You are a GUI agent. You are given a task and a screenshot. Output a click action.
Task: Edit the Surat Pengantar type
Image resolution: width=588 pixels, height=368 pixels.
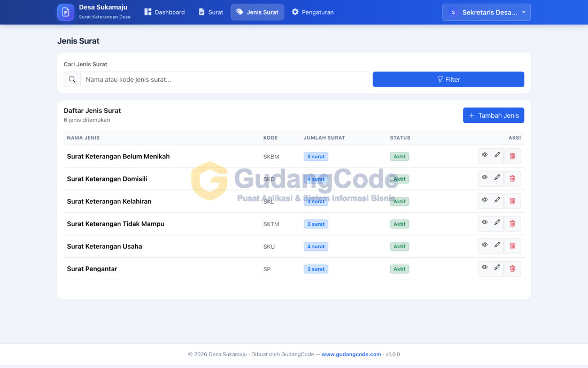click(497, 269)
